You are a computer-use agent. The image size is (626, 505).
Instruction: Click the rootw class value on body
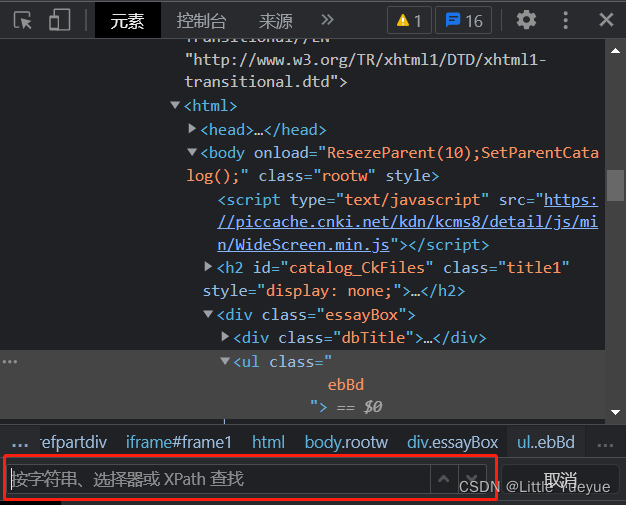[345, 176]
